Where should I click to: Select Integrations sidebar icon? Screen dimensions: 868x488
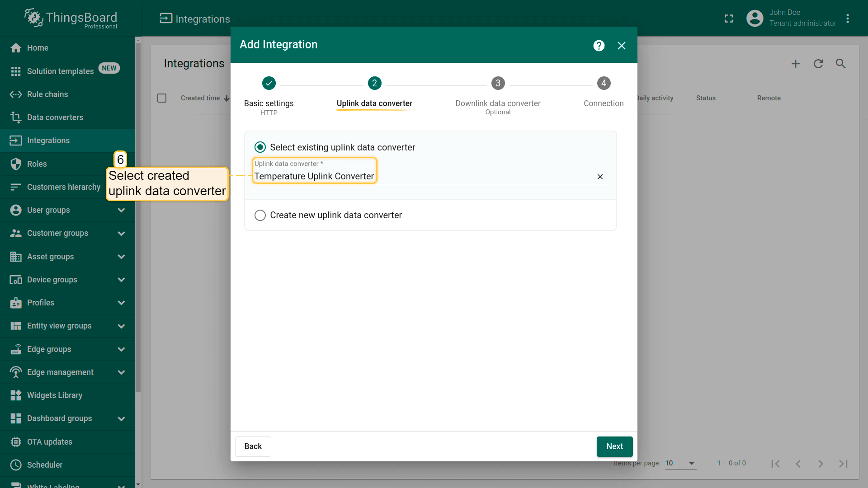pos(16,141)
